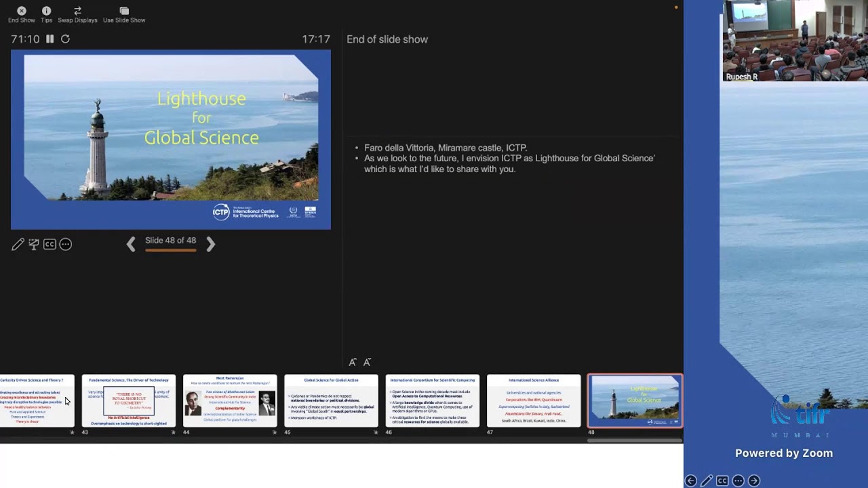Go to previous slide with left chevron
This screenshot has height=488, width=868.
click(131, 244)
